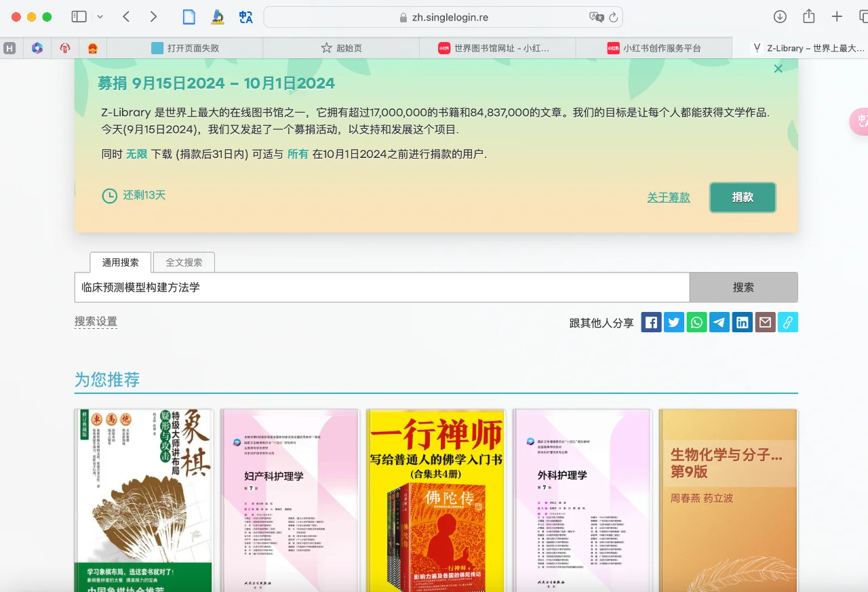
Task: Open a new tab with the plus icon
Action: point(837,17)
